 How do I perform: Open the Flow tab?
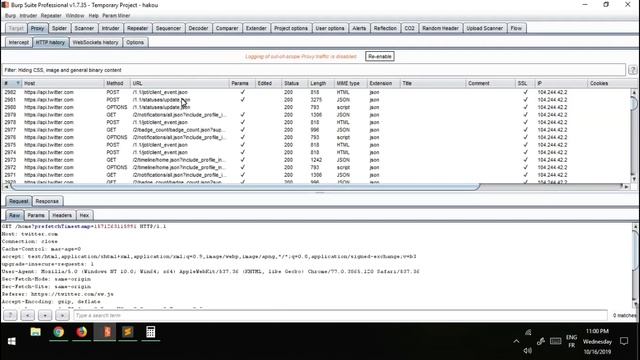tap(516, 28)
